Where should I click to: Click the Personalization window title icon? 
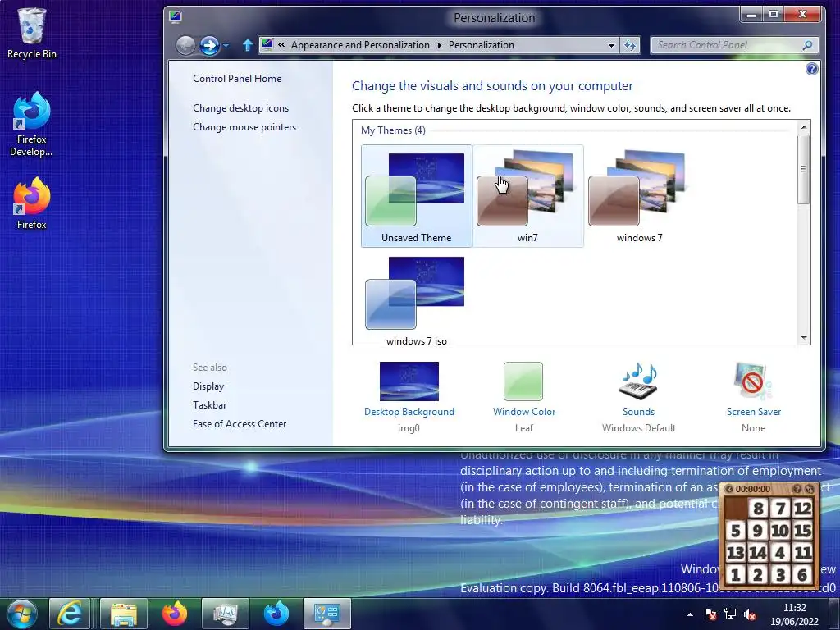pos(176,16)
